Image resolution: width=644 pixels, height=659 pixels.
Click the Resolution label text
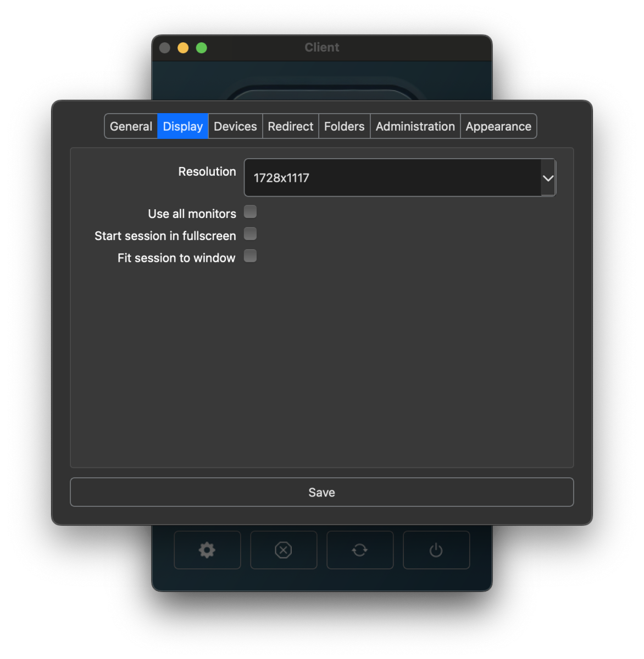coord(207,171)
